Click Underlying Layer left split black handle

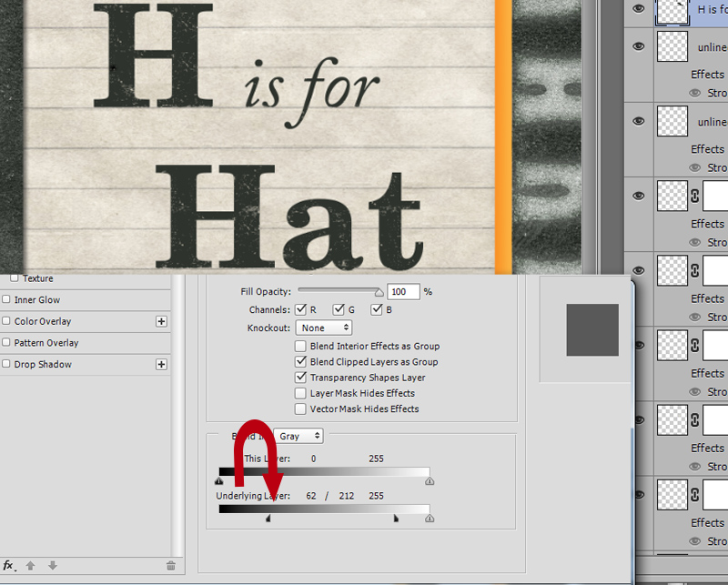point(268,519)
